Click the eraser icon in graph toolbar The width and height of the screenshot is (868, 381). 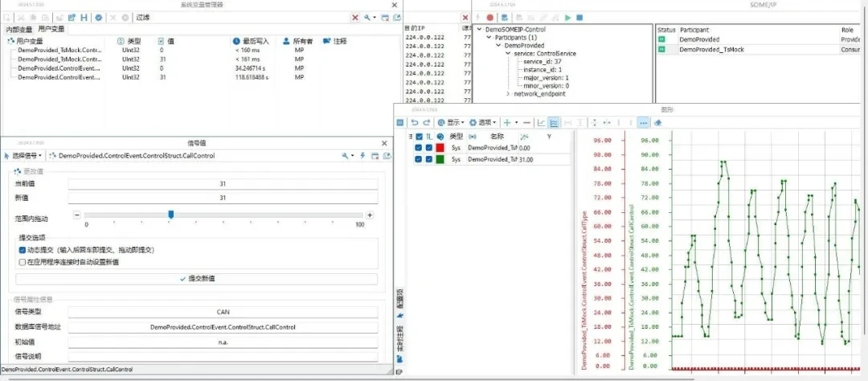[657, 122]
